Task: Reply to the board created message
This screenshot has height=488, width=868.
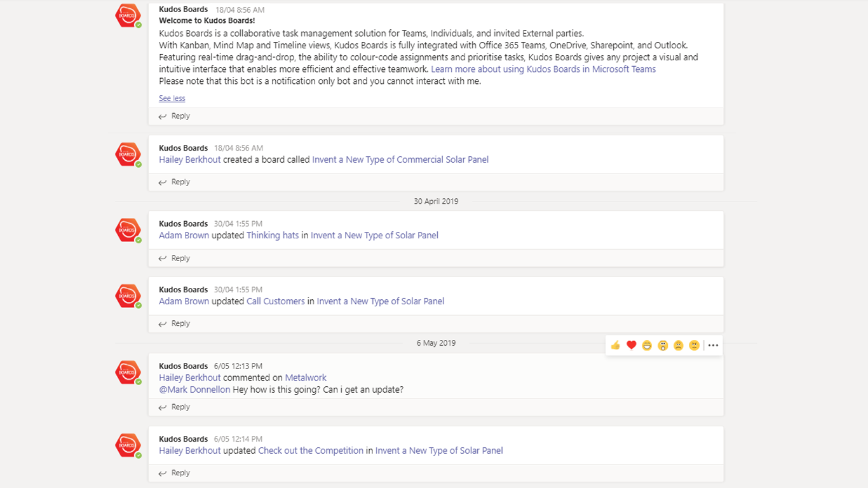Action: tap(174, 182)
